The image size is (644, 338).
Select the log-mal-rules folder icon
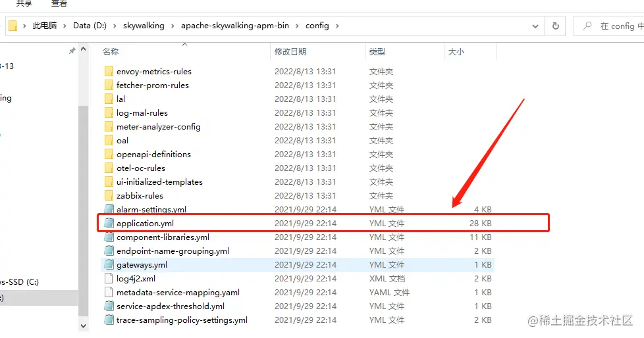[x=109, y=113]
